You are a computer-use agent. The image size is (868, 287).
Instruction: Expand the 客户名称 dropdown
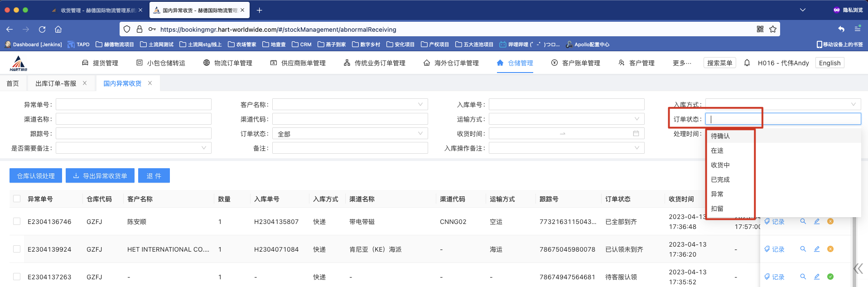pos(350,105)
